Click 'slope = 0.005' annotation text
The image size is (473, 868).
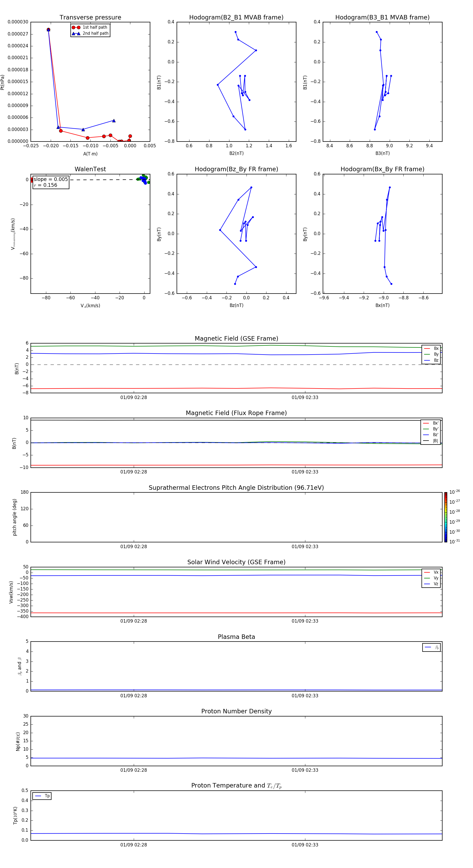[51, 179]
